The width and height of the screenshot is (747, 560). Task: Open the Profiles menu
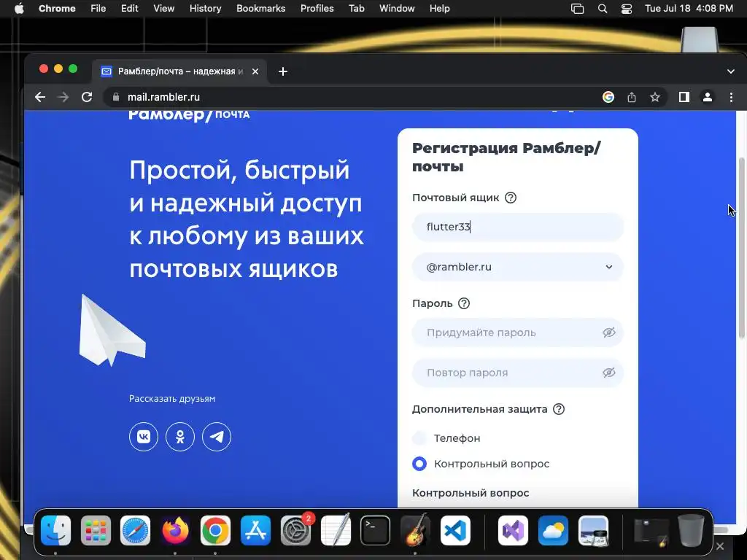(317, 9)
